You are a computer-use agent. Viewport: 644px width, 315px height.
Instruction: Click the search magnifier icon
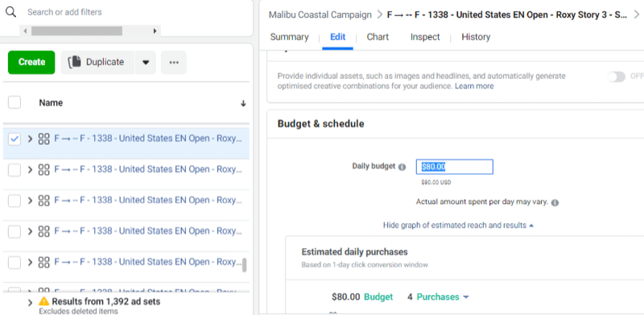10,12
